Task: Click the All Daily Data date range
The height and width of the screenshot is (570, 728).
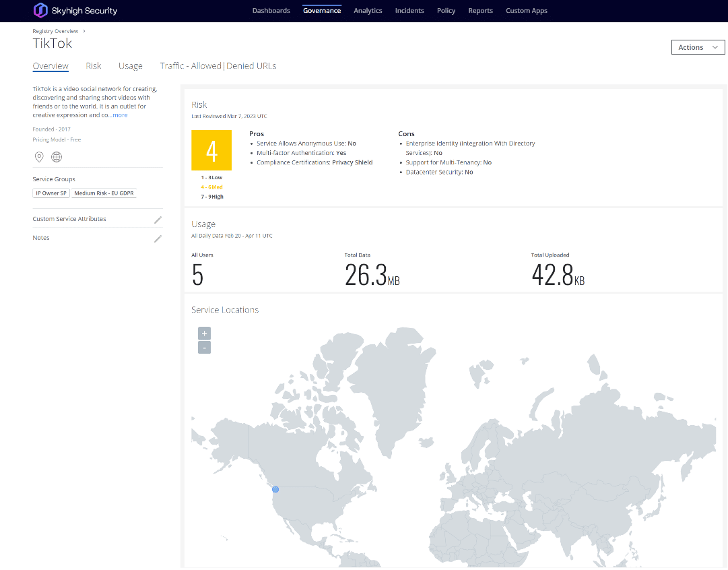Action: (x=232, y=236)
